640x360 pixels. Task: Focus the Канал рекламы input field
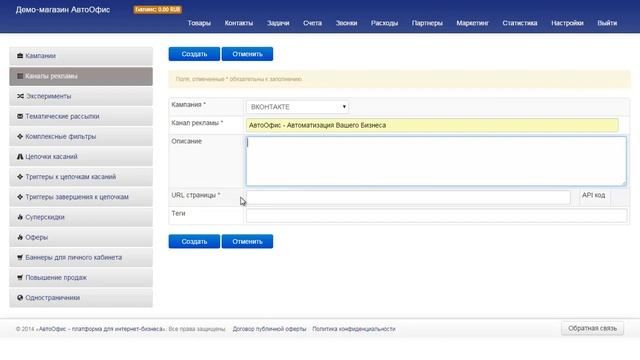coord(432,125)
